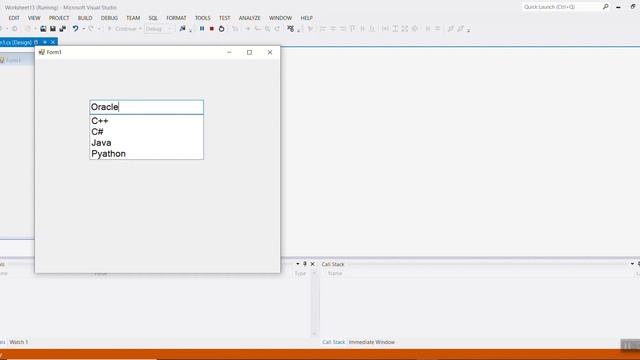Click the Quick Launch magnifier icon

tap(606, 7)
